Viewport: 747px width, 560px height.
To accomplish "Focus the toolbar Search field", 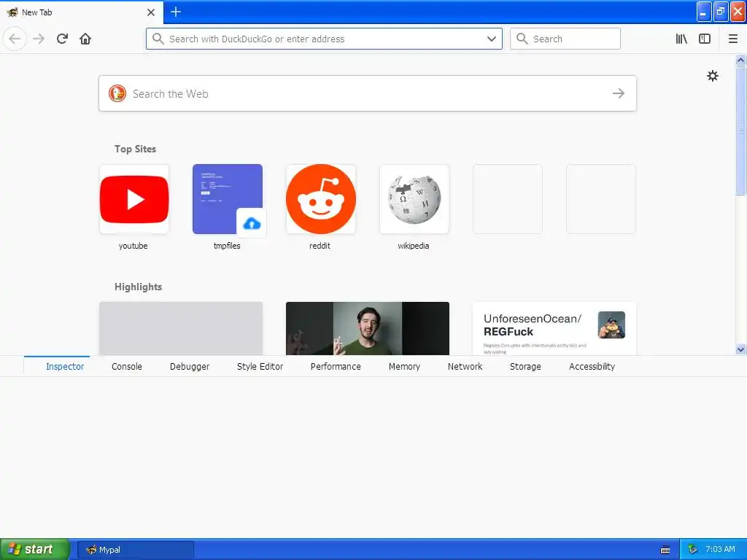I will point(565,39).
